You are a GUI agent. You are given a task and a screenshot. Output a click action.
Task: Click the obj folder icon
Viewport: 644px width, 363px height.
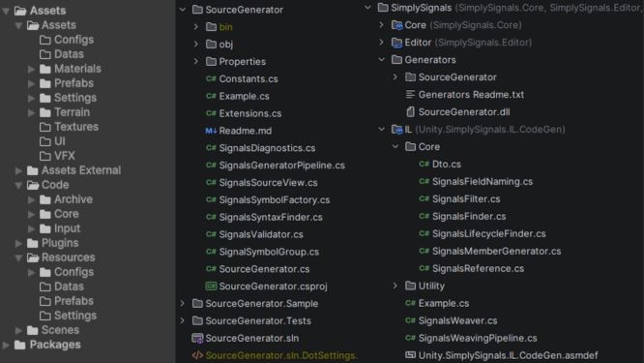pos(211,44)
